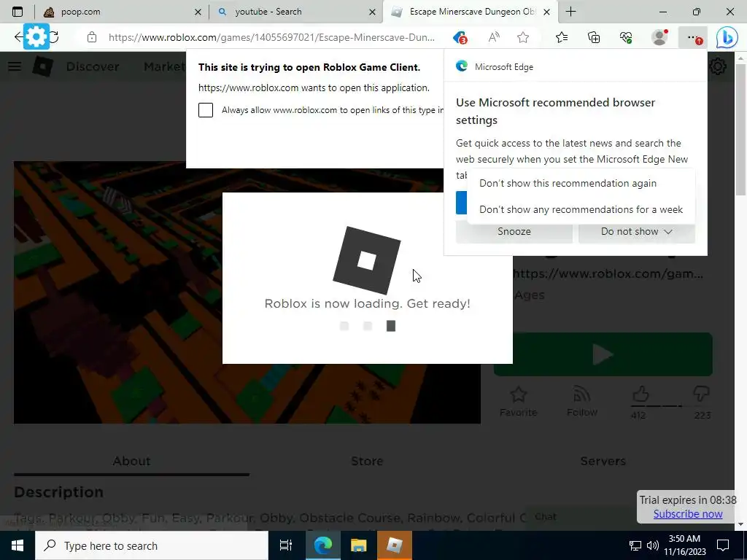Click the network tray icon
Screen dimensions: 747x560
tap(635, 545)
